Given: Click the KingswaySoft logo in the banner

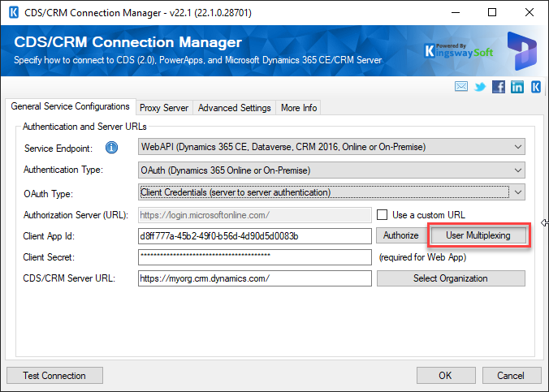Looking at the screenshot, I should 458,51.
